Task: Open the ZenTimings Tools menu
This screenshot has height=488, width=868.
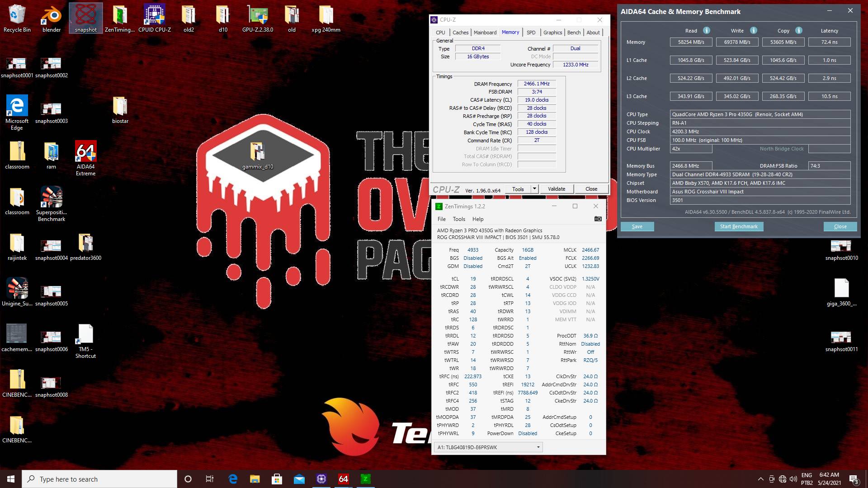Action: point(458,219)
